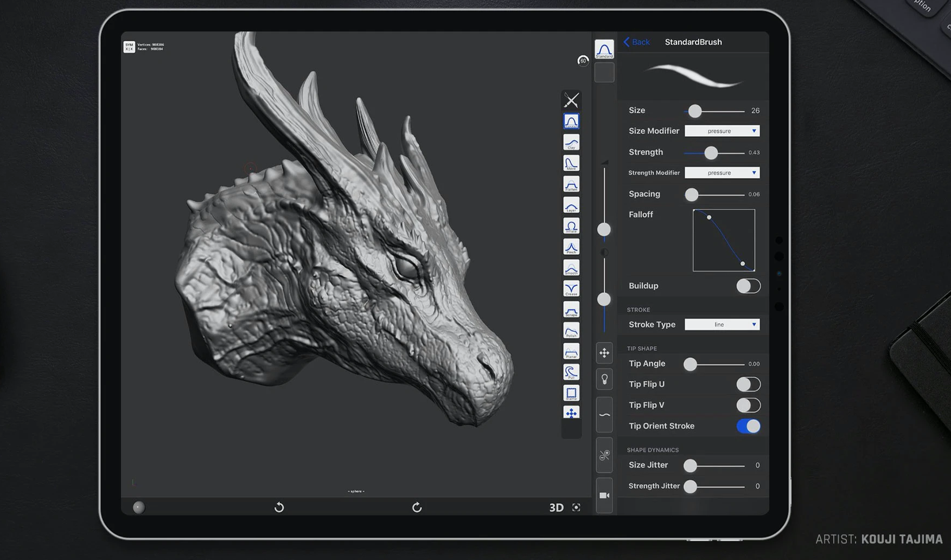The width and height of the screenshot is (951, 560).
Task: Click the 3D view button
Action: 556,507
